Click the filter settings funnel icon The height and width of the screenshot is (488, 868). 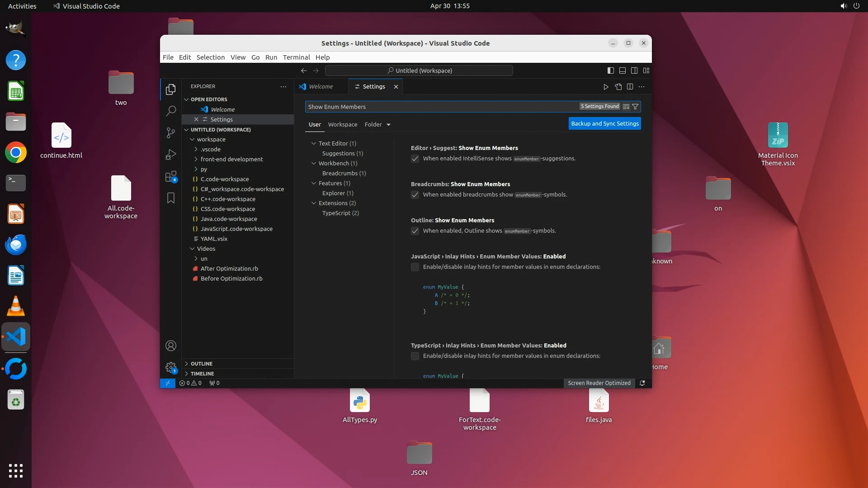pos(635,107)
